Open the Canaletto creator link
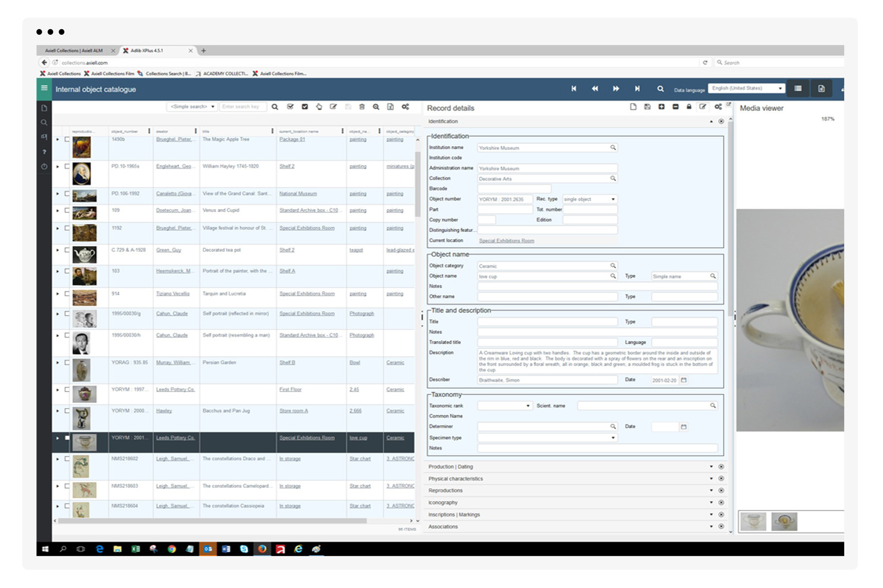 pyautogui.click(x=174, y=194)
